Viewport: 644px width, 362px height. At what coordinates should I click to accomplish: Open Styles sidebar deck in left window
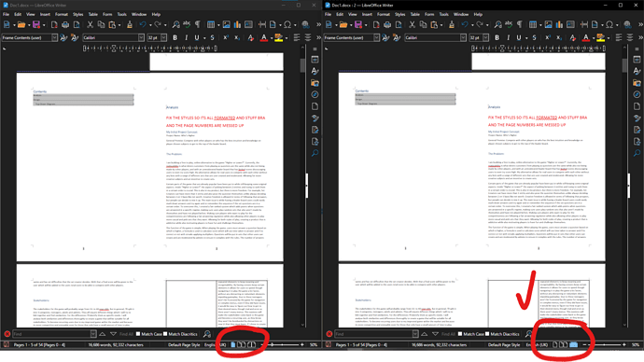pos(315,71)
